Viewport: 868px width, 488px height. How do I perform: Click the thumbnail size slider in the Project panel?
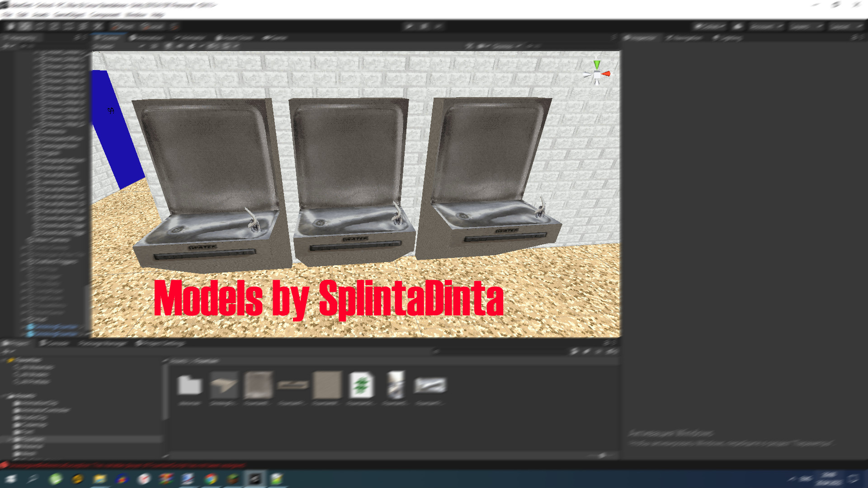pos(601,455)
